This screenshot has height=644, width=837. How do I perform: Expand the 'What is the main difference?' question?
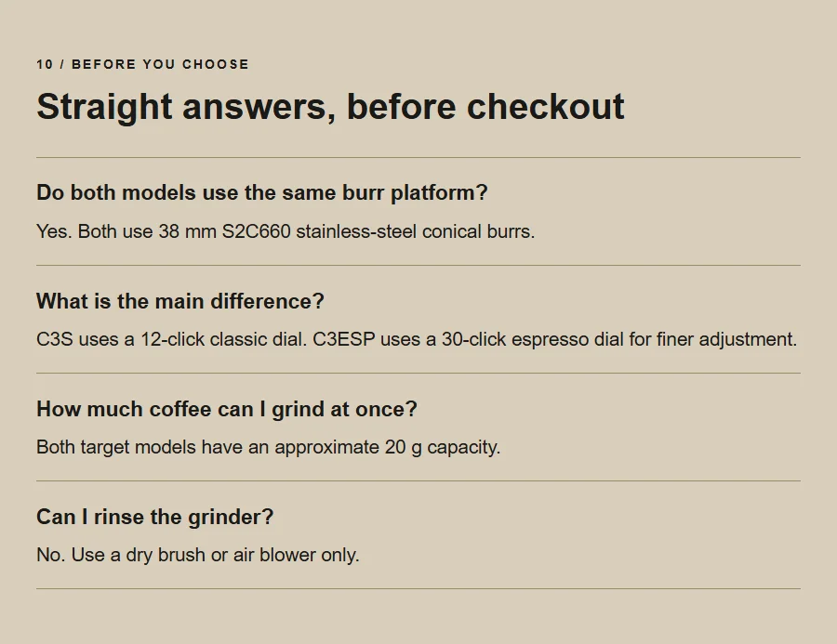pyautogui.click(x=179, y=301)
